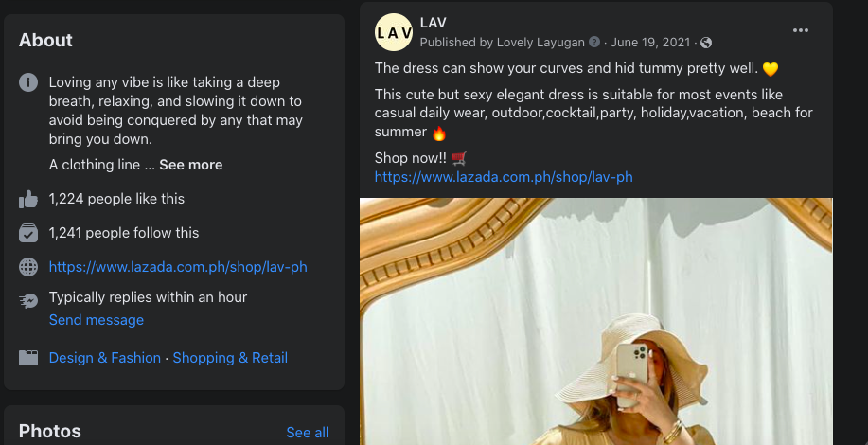This screenshot has height=445, width=868.
Task: Open the Shopping & Retail category
Action: pyautogui.click(x=230, y=358)
